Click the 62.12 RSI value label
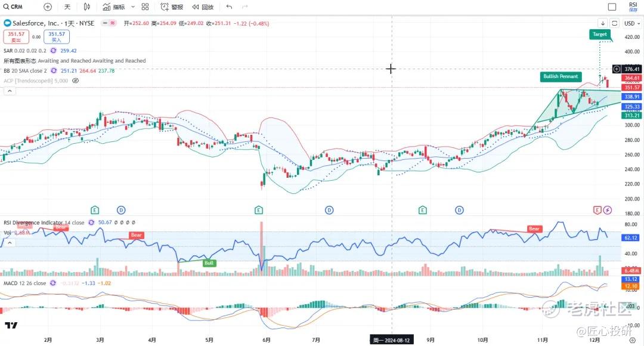 631,237
